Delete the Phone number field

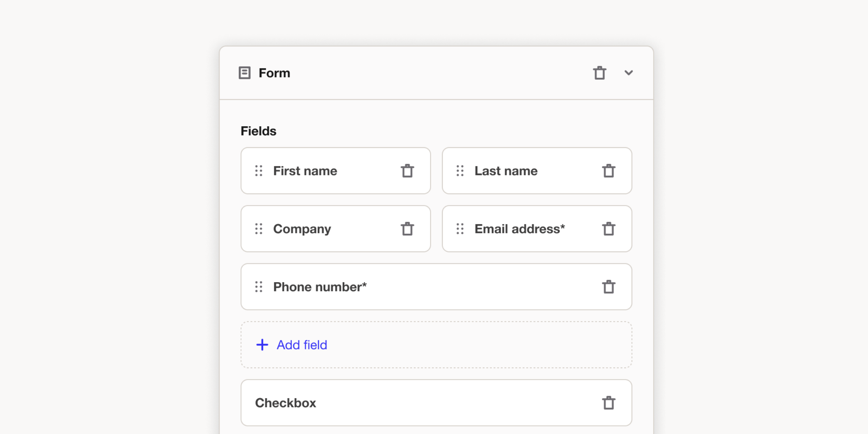[608, 287]
